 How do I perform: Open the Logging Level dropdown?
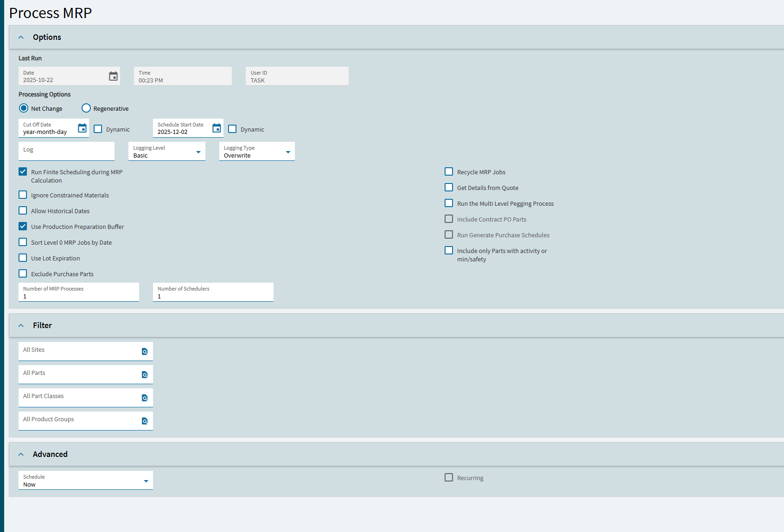pos(167,152)
